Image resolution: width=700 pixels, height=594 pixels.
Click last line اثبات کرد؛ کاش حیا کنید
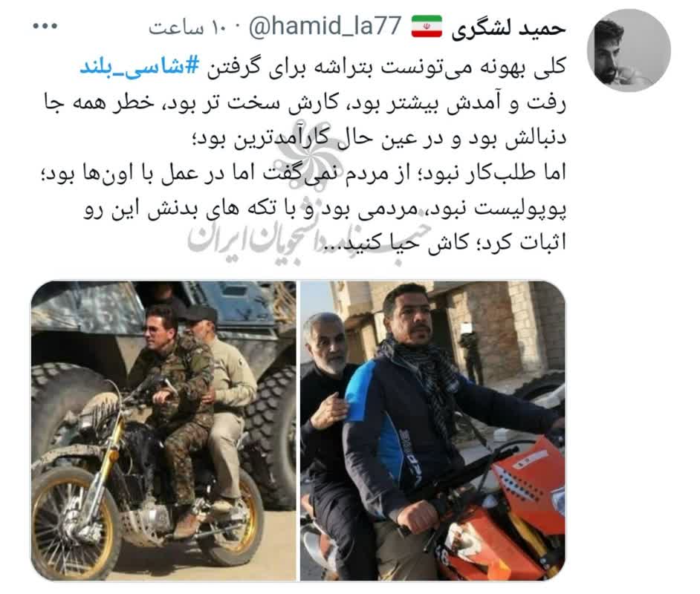pos(447,243)
